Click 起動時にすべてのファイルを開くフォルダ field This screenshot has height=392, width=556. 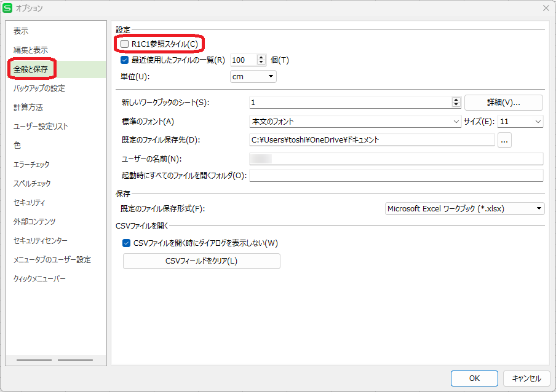pos(396,175)
